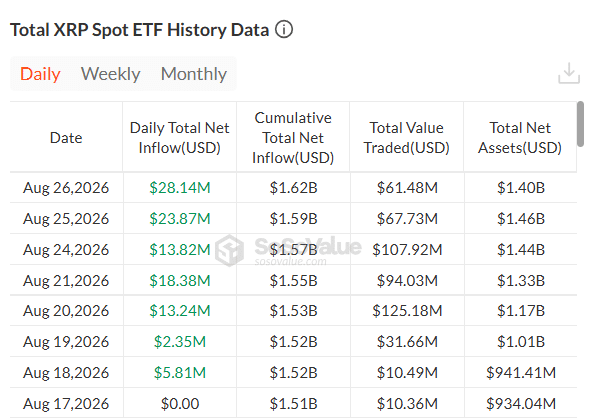Click the Total Value Traded header
590x418 pixels.
[x=407, y=138]
